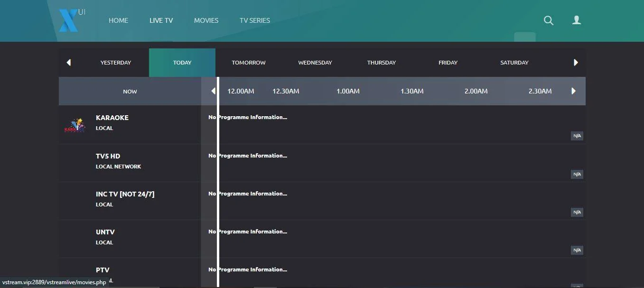Open the LIVE TV menu item
The width and height of the screenshot is (644, 288).
(161, 20)
